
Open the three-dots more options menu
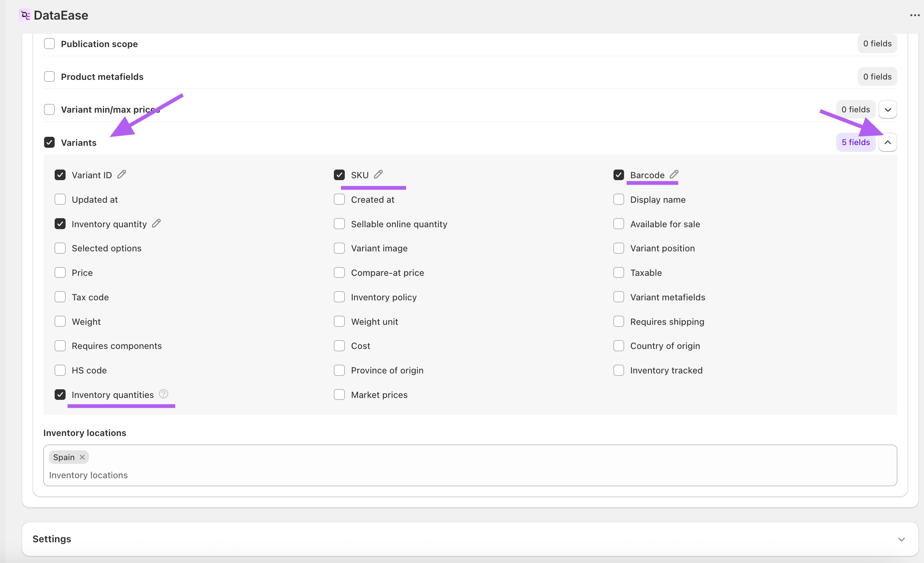[915, 15]
